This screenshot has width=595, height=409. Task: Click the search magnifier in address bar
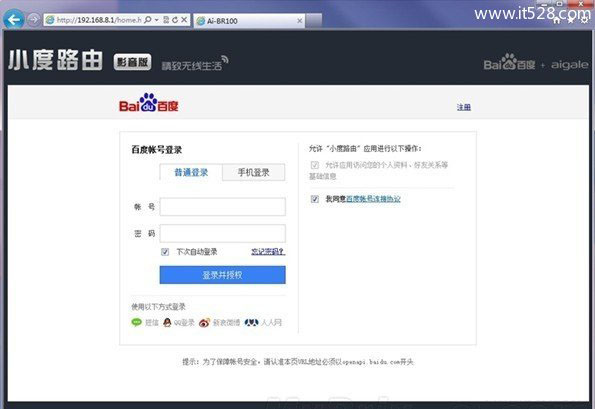(148, 19)
